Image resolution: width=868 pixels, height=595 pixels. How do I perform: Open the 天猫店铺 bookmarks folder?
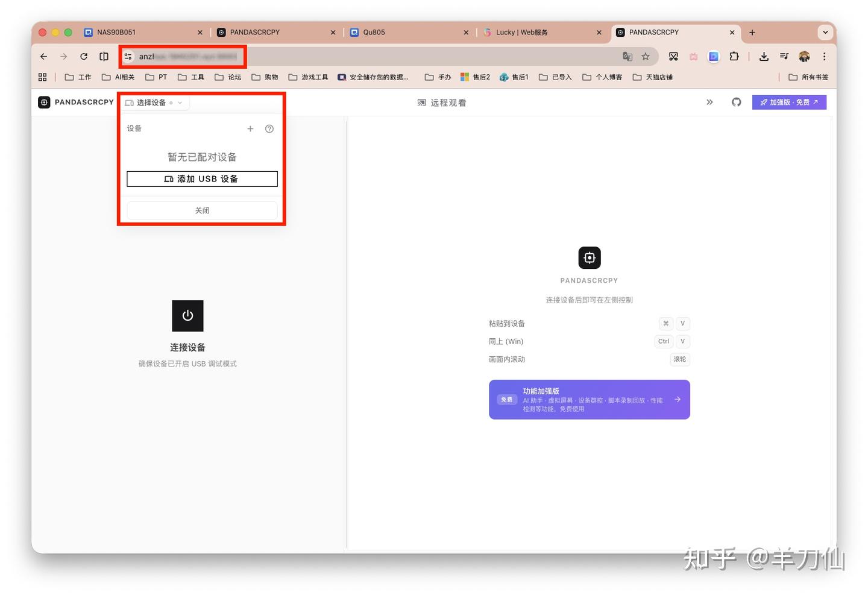653,77
